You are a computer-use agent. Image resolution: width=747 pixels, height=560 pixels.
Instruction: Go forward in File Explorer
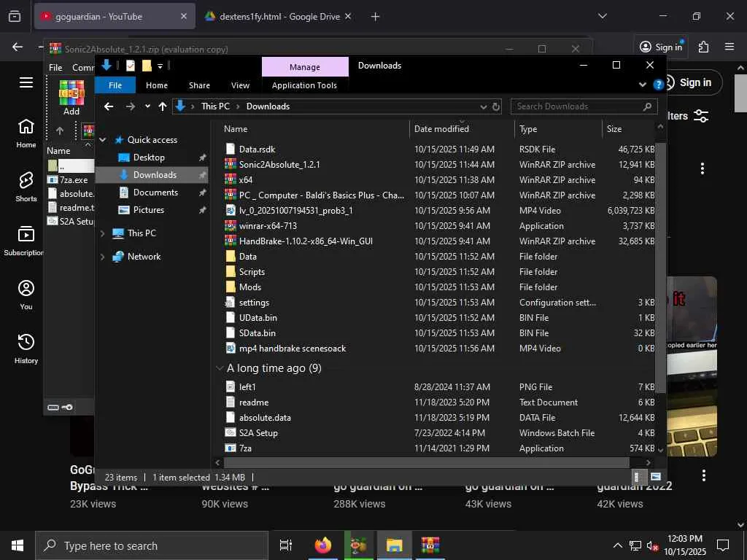point(130,106)
